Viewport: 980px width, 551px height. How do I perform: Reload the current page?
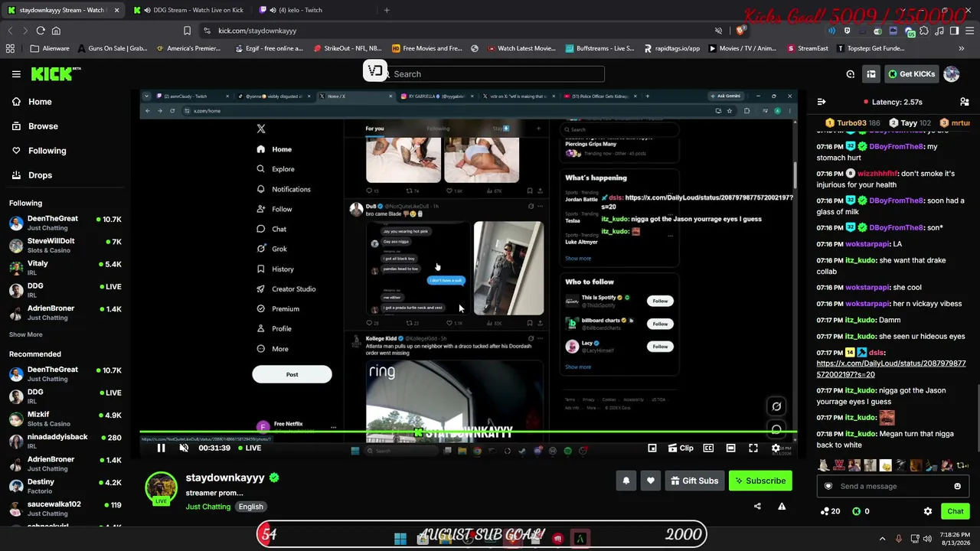pos(41,31)
